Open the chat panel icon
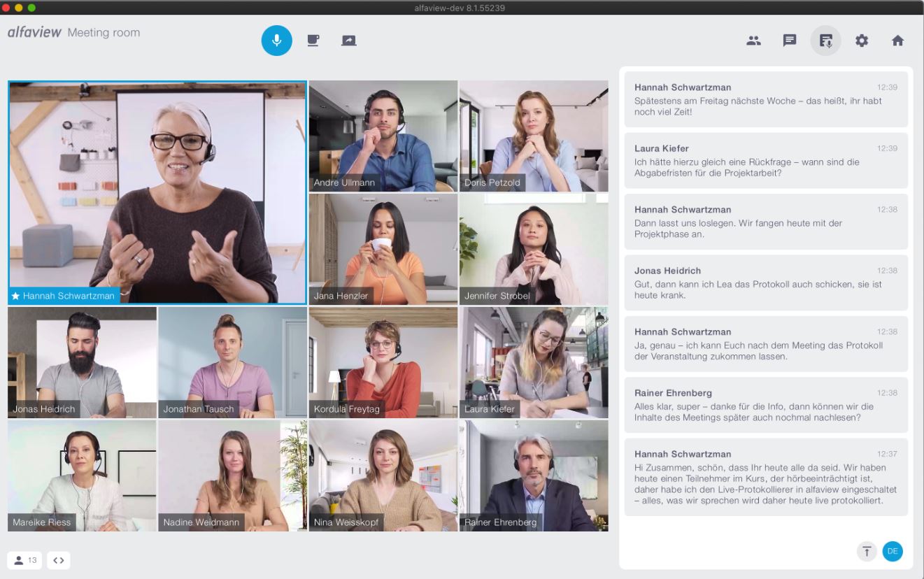 point(790,41)
